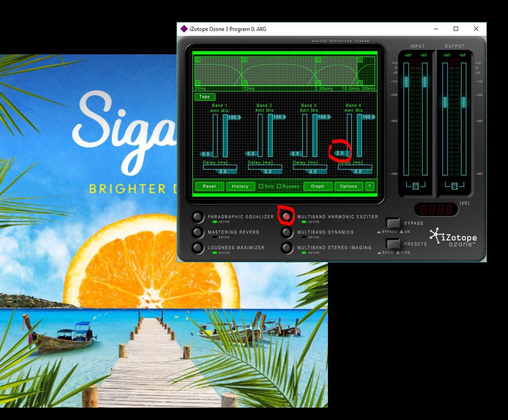Switch to Multiband Stereo Imaging module
The width and height of the screenshot is (508, 420).
click(287, 248)
